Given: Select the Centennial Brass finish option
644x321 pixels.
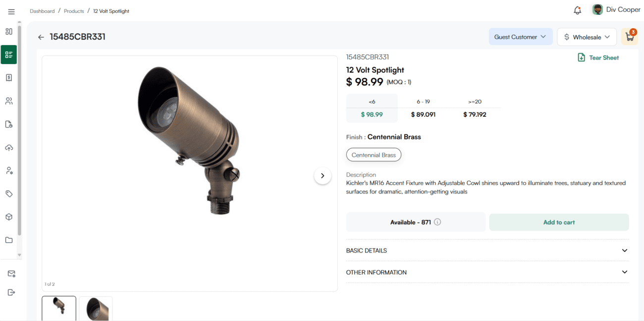Looking at the screenshot, I should coord(374,155).
